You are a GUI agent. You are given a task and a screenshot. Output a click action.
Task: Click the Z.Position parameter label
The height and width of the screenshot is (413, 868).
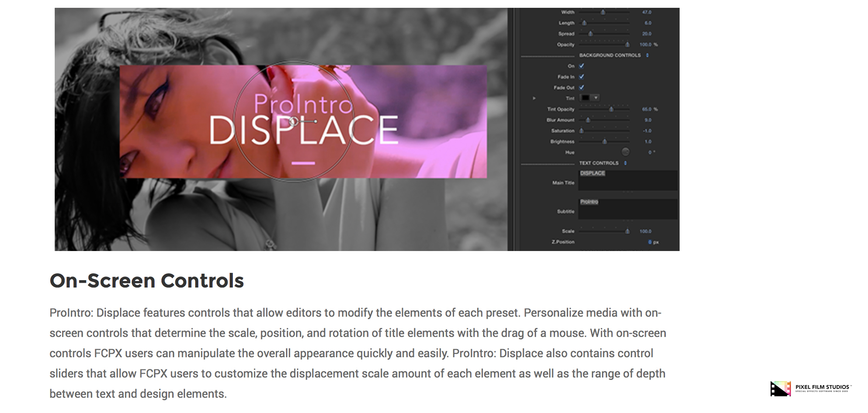click(x=563, y=242)
